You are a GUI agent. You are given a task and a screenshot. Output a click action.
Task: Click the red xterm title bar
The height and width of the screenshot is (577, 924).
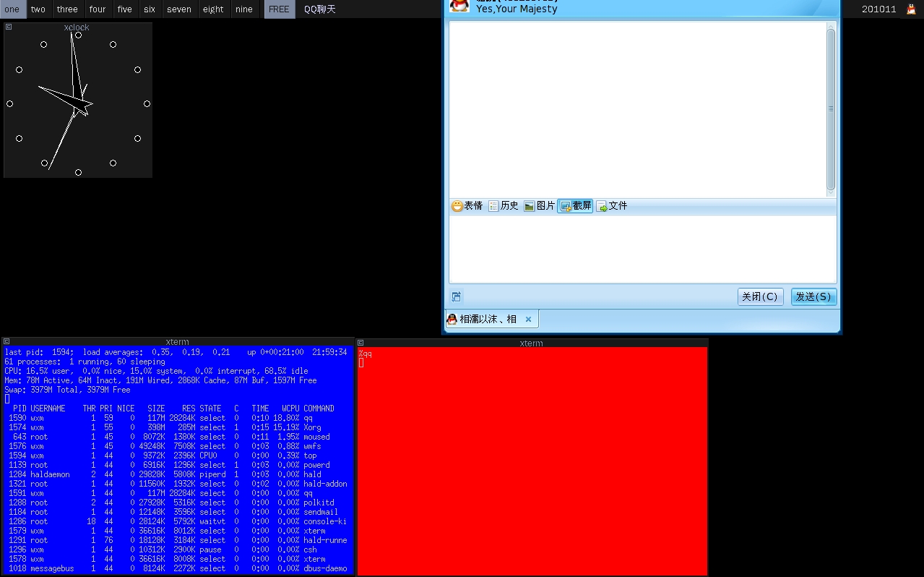(532, 343)
